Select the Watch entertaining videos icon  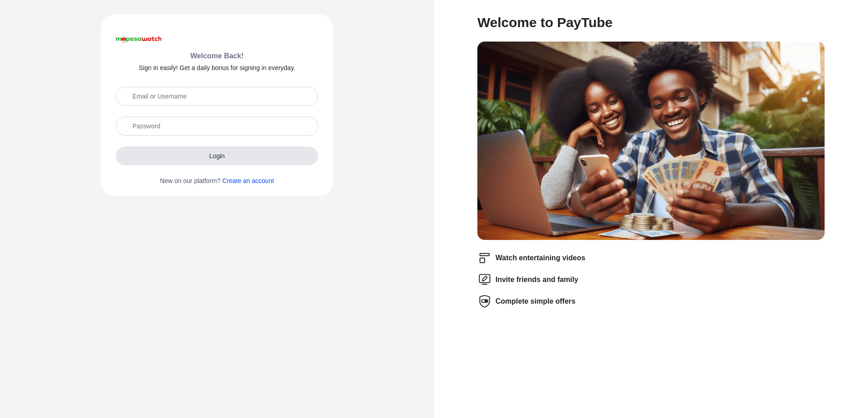pyautogui.click(x=485, y=258)
